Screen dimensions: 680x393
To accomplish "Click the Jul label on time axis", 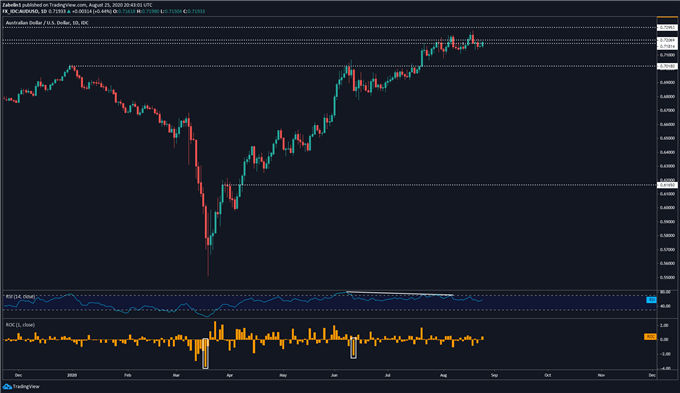I will 388,375.
